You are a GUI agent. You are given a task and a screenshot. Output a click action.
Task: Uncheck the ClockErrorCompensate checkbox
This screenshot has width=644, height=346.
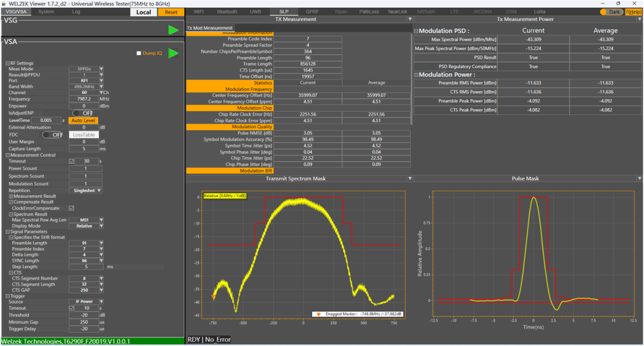point(72,208)
